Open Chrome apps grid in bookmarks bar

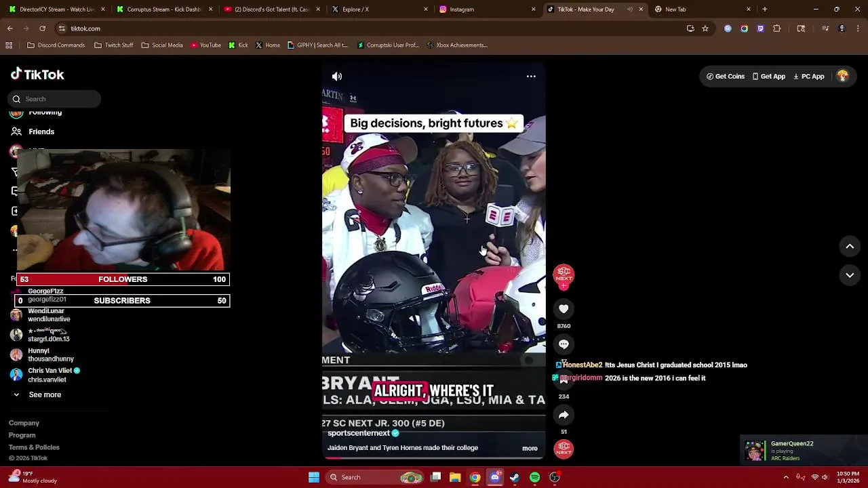tap(9, 45)
